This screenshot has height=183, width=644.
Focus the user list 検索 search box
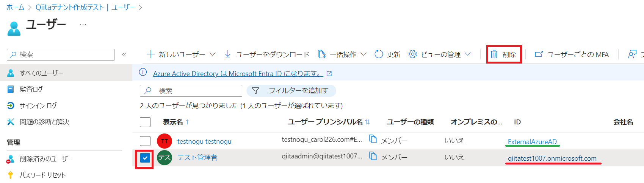(x=191, y=91)
